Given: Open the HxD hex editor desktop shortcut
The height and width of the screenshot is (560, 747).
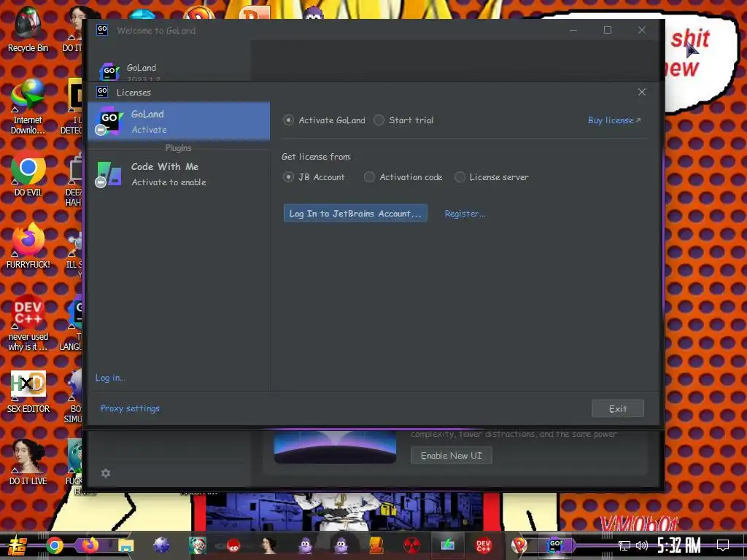Looking at the screenshot, I should (x=28, y=392).
